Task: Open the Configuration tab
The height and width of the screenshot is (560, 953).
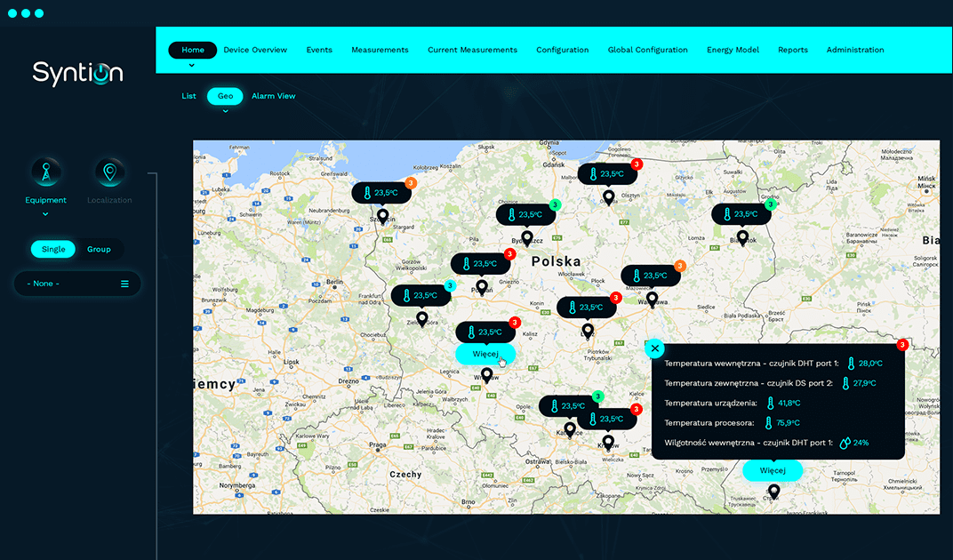Action: (562, 50)
